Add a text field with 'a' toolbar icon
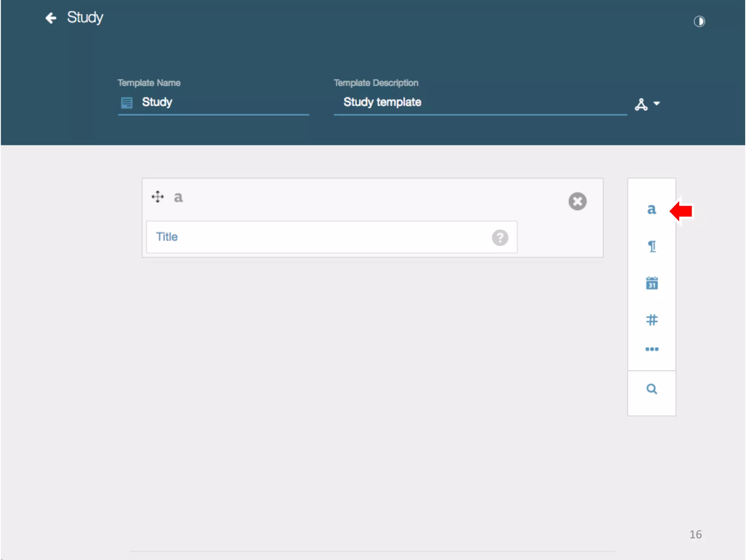747x560 pixels. (x=651, y=210)
